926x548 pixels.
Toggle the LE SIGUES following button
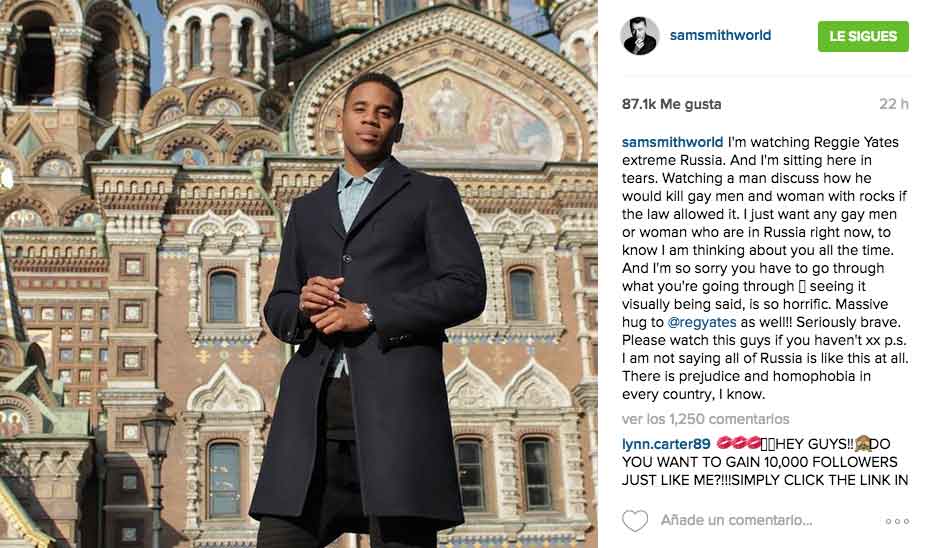click(x=863, y=36)
